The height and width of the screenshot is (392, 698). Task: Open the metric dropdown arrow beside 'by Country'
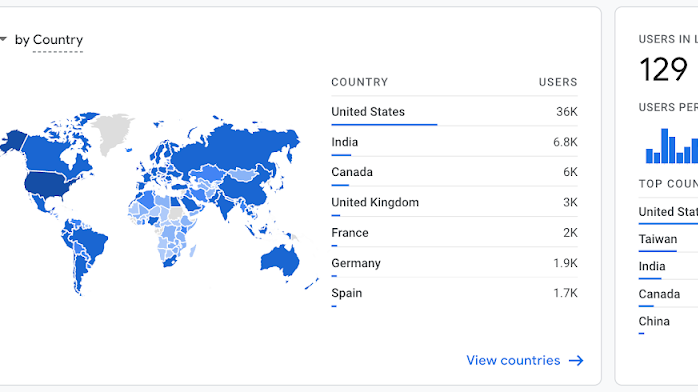[x=3, y=39]
